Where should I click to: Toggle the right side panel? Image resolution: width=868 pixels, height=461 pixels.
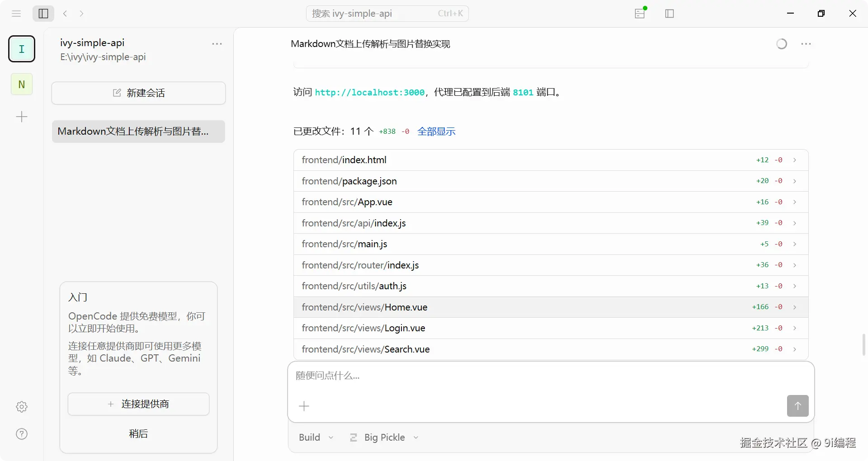click(x=670, y=14)
